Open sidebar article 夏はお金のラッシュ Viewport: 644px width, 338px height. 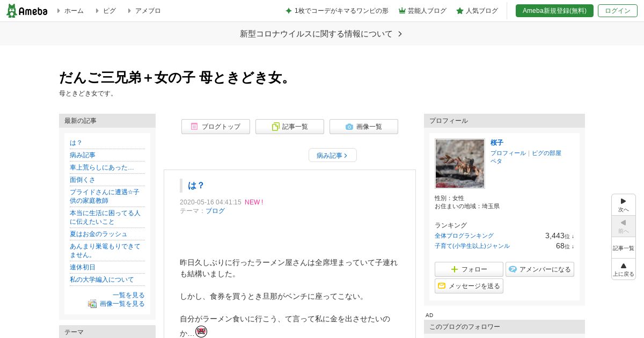point(99,234)
